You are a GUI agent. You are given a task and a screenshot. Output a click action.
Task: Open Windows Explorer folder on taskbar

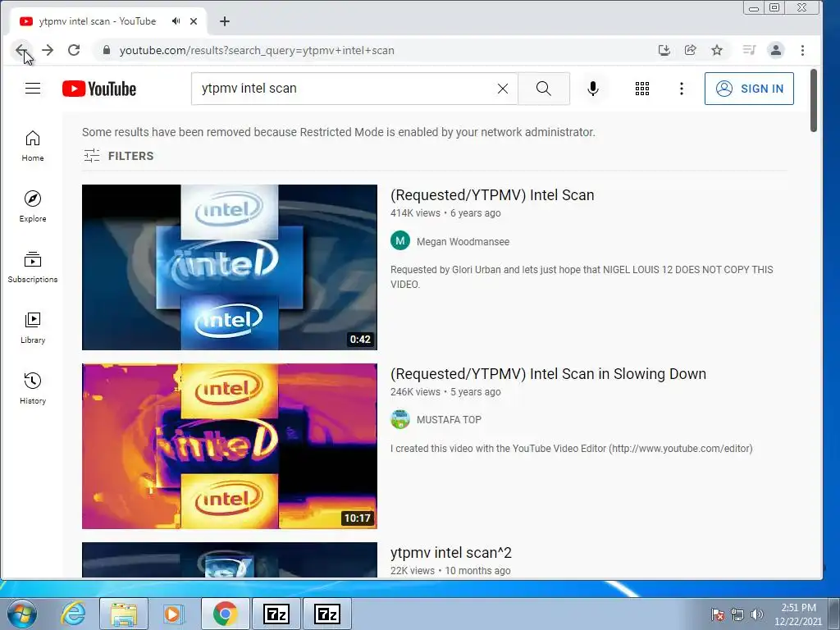click(124, 614)
